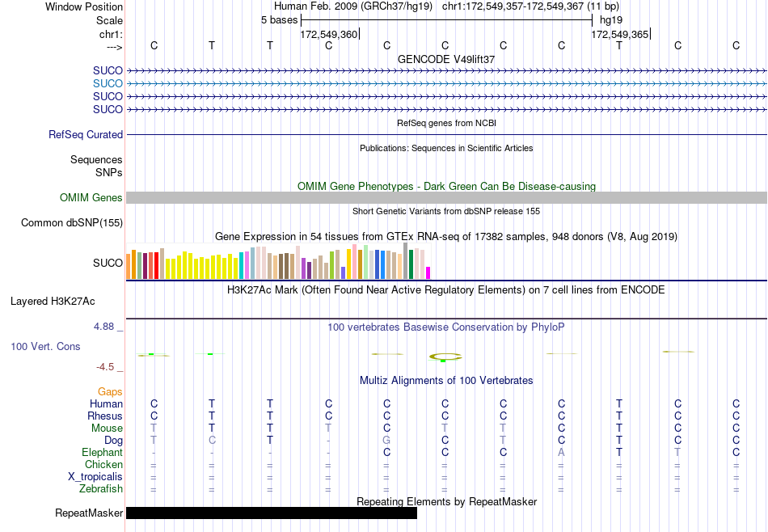Viewport: 768px width, 532px height.
Task: Click the large olive PhyloP conservation loop
Action: (x=445, y=357)
